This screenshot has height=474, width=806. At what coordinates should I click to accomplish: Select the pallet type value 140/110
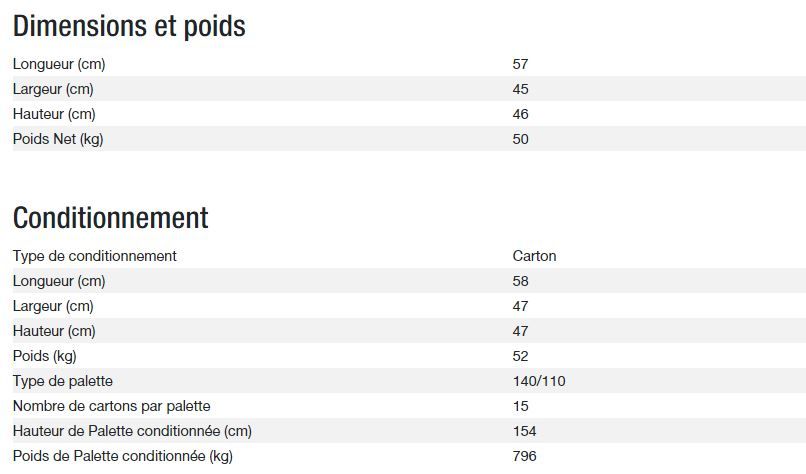coord(539,381)
